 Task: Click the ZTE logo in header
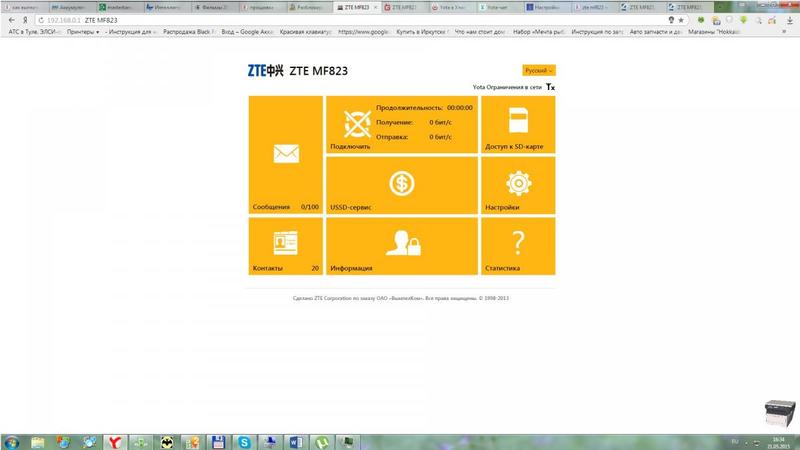click(265, 70)
